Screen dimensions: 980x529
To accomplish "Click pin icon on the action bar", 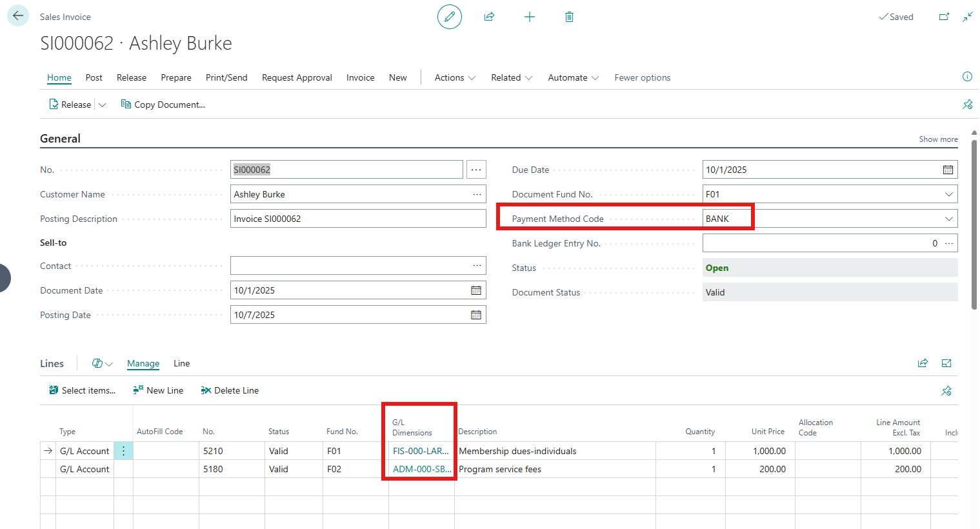I will pos(967,105).
